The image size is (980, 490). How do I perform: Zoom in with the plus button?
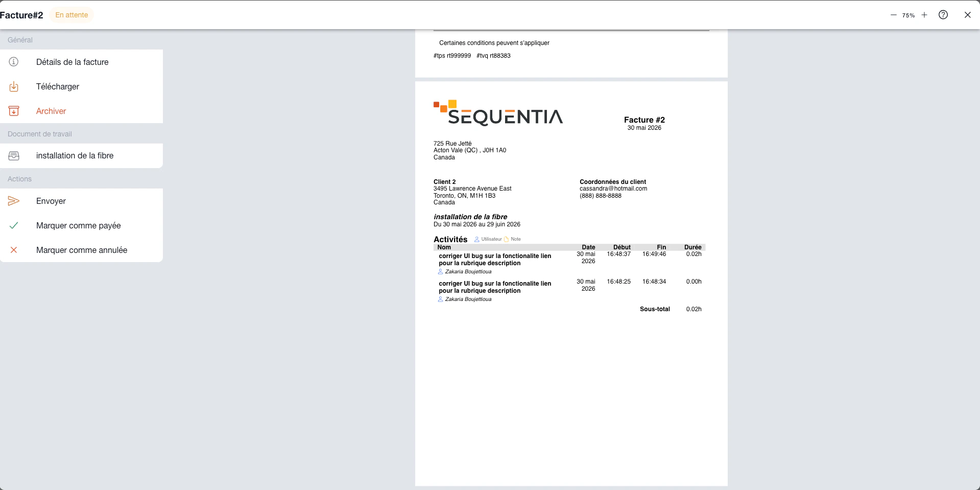(924, 15)
